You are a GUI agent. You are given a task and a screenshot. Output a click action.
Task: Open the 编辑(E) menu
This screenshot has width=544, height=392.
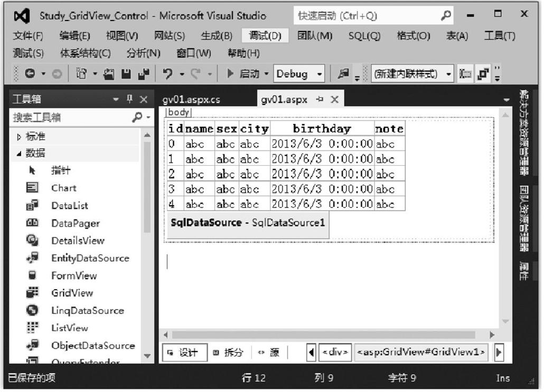74,36
